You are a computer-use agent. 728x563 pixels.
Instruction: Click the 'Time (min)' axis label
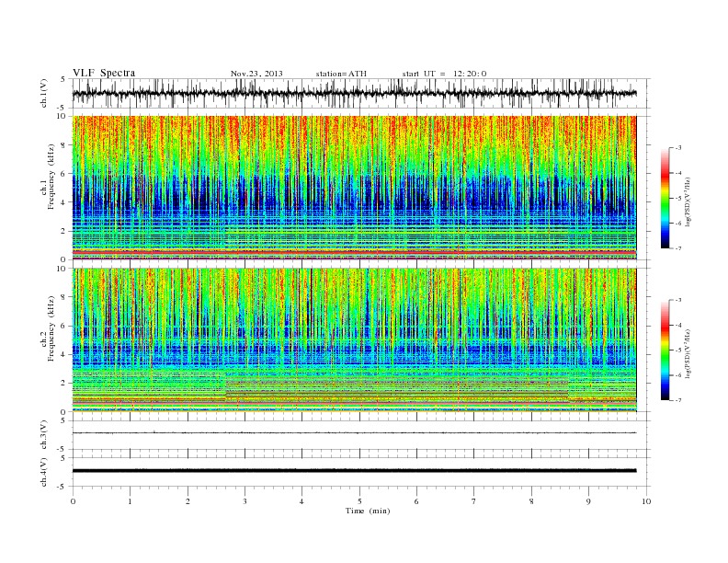[x=368, y=511]
